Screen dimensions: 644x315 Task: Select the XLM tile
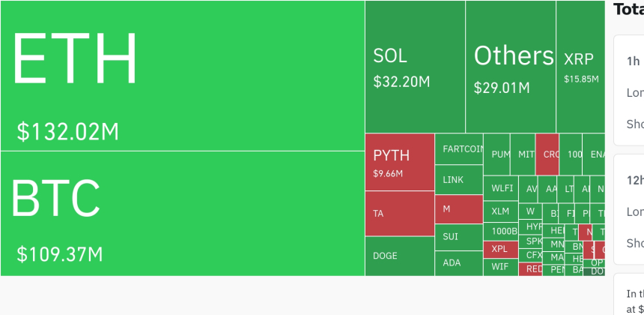pyautogui.click(x=500, y=211)
